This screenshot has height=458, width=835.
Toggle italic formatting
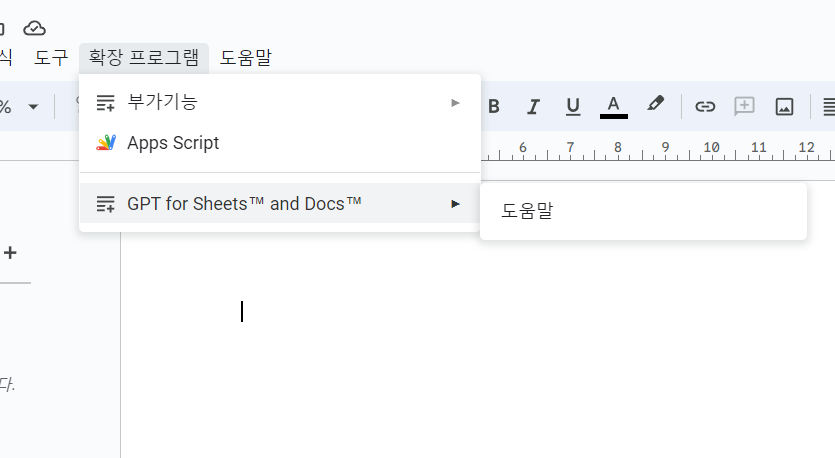pyautogui.click(x=533, y=107)
